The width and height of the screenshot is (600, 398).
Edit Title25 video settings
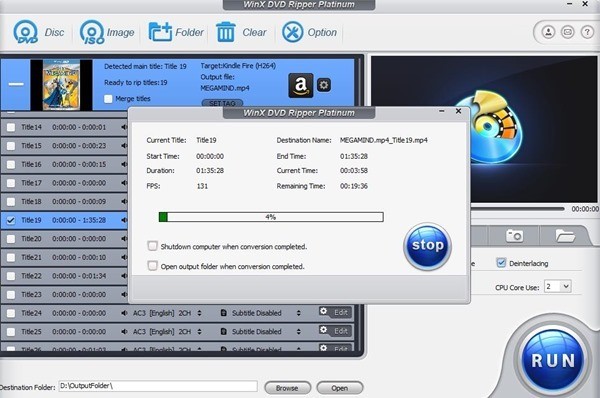[x=335, y=331]
